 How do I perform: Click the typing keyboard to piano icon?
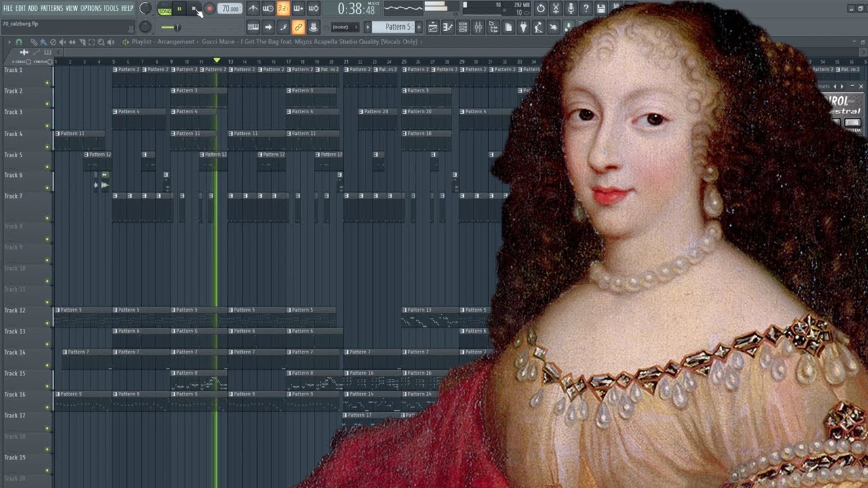pyautogui.click(x=253, y=27)
